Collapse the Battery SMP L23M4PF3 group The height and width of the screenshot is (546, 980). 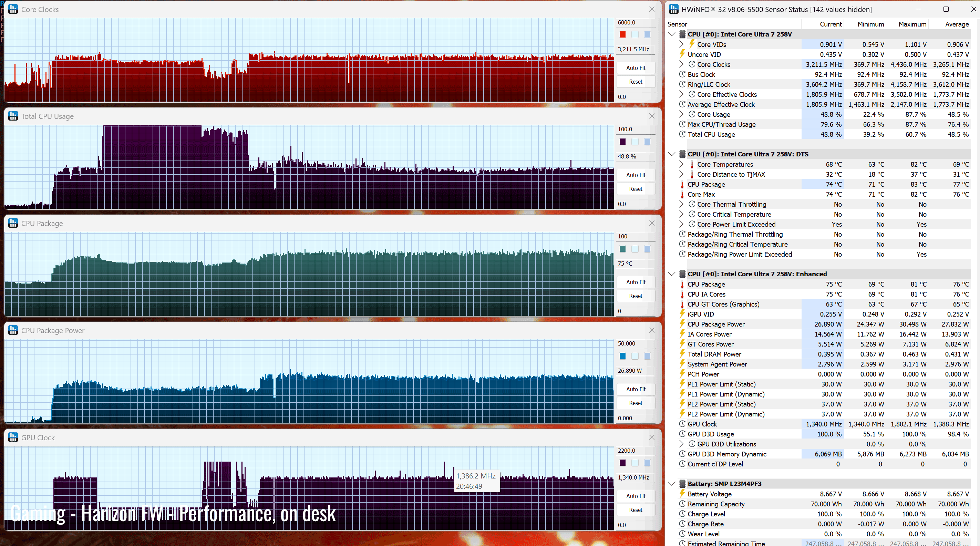click(672, 484)
